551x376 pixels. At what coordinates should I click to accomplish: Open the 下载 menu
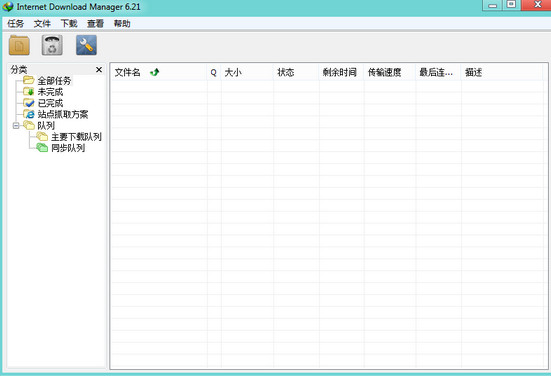click(69, 24)
